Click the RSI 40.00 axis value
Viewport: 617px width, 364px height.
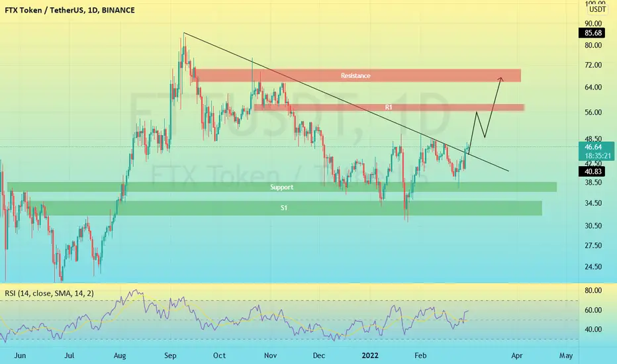pos(593,330)
